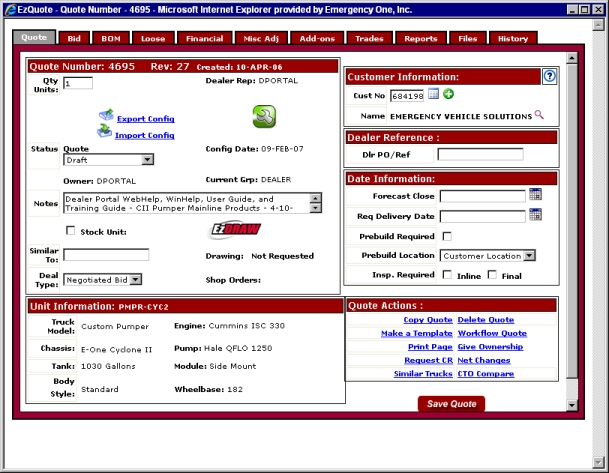609x473 pixels.
Task: Open the Deal Type dropdown Negotiated Bid
Action: (x=103, y=280)
